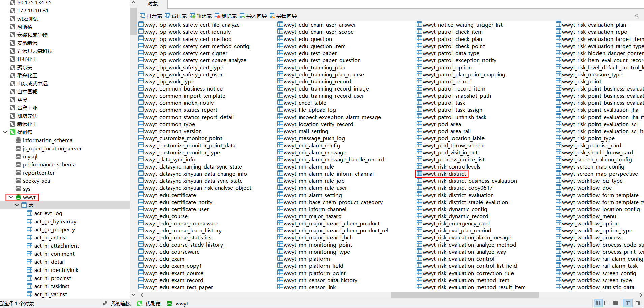The width and height of the screenshot is (644, 308).
Task: Select act_ge_bytearray in the tree
Action: pos(55,221)
